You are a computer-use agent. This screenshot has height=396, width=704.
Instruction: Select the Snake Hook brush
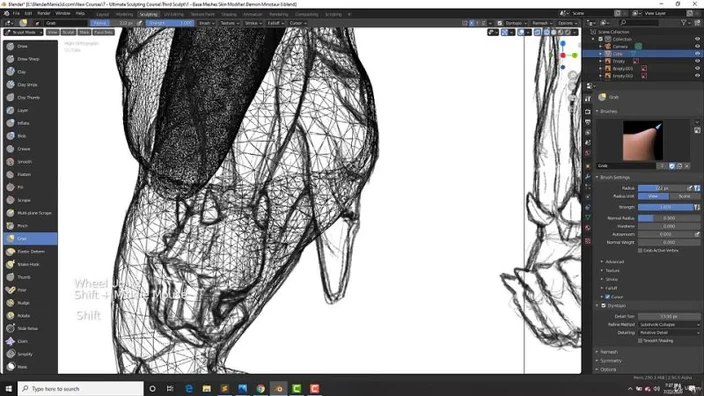point(30,264)
